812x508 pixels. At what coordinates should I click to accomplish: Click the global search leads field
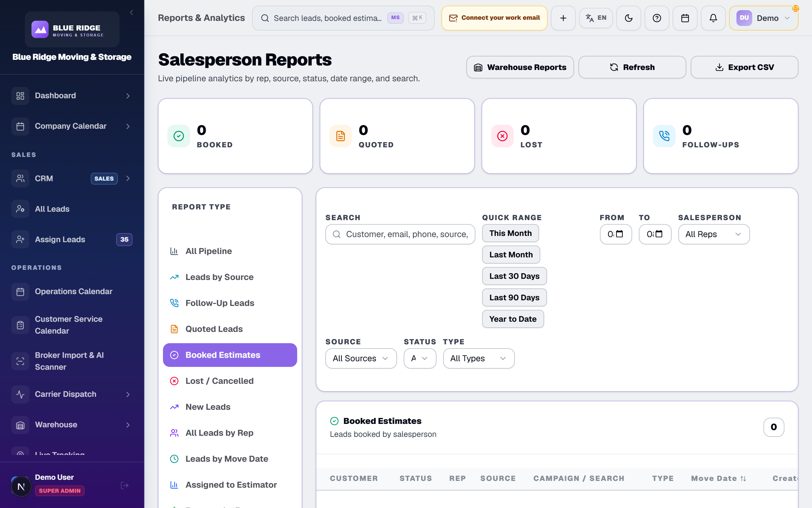tap(343, 18)
